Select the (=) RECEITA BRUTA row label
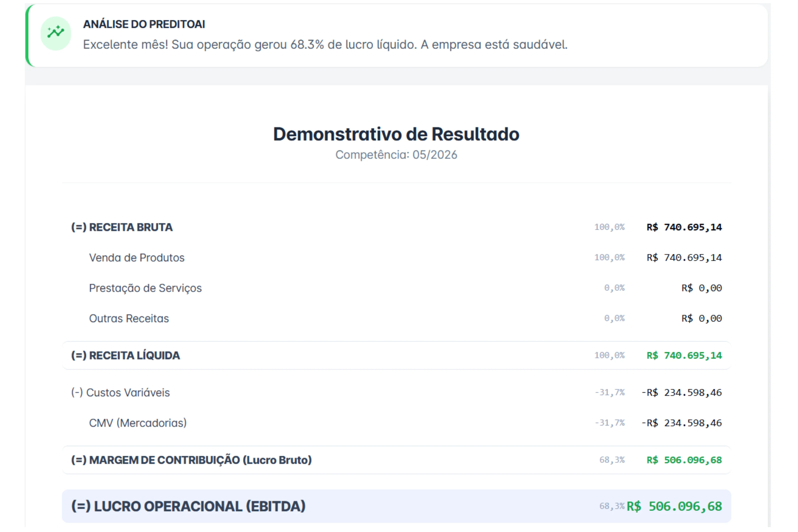Viewport: 798px width, 532px height. pyautogui.click(x=122, y=227)
